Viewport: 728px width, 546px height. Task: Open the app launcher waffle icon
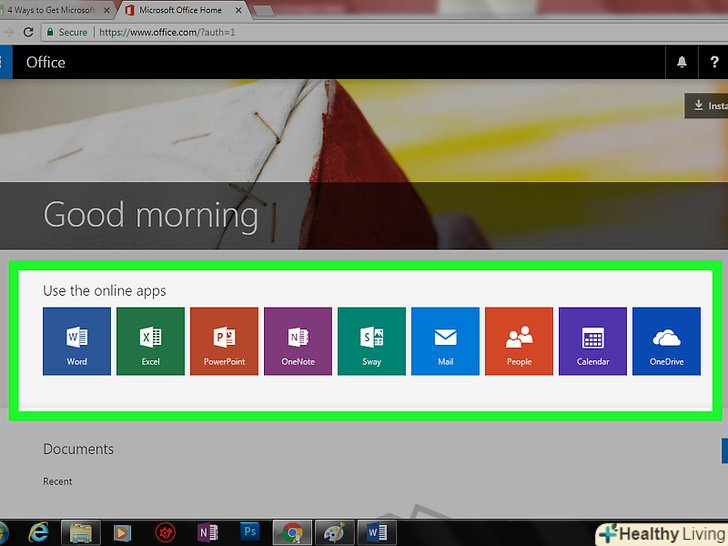(5, 62)
